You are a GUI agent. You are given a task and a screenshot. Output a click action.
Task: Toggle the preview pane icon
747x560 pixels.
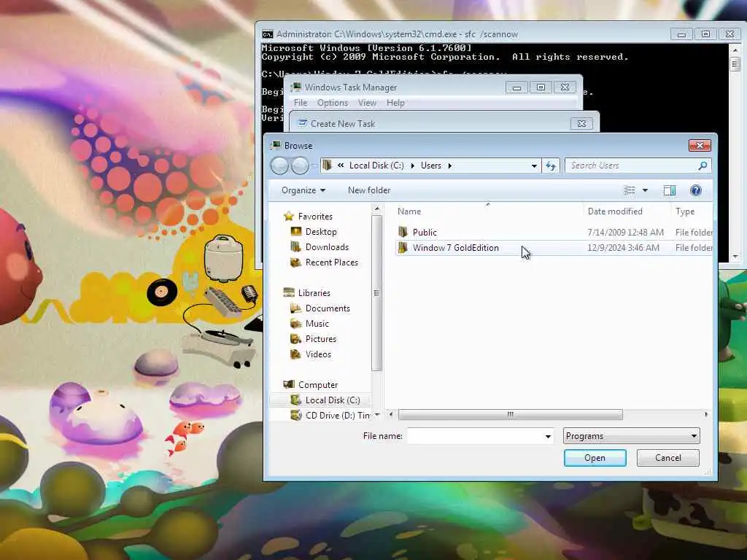tap(670, 190)
